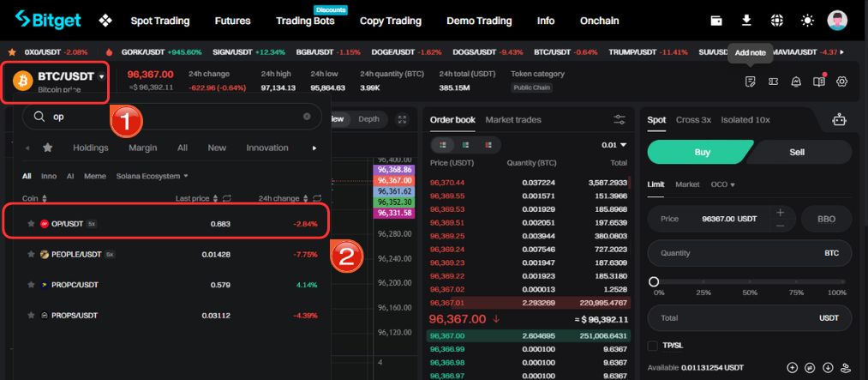Viewport: 868px width, 380px height.
Task: Enable the TP/SL checkbox
Action: click(652, 346)
